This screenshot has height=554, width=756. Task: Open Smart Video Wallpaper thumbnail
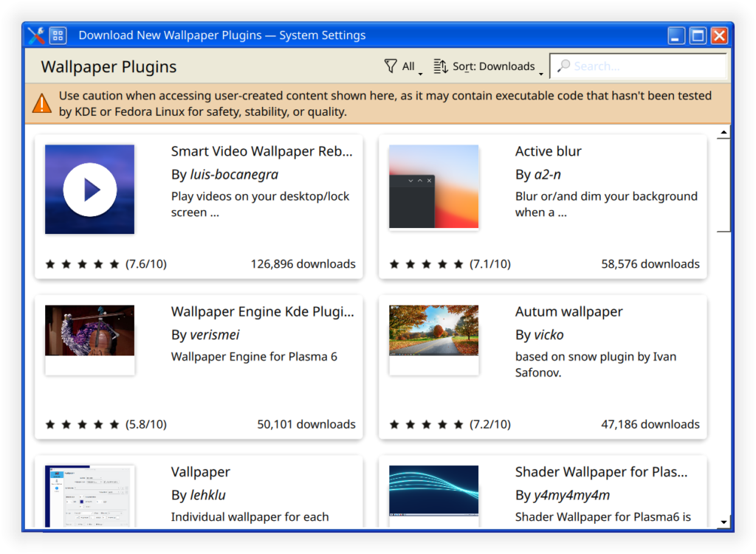(x=89, y=190)
